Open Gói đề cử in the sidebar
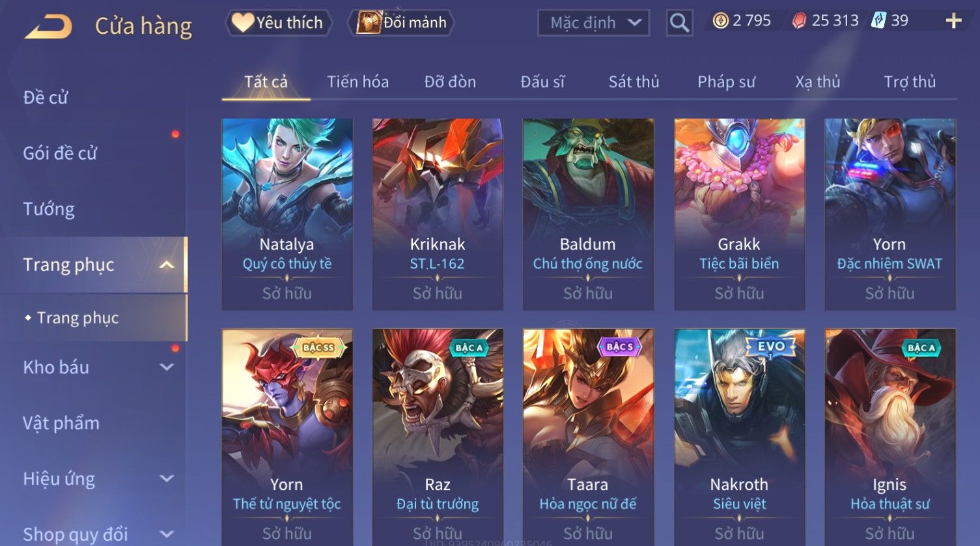The image size is (980, 546). (x=60, y=153)
